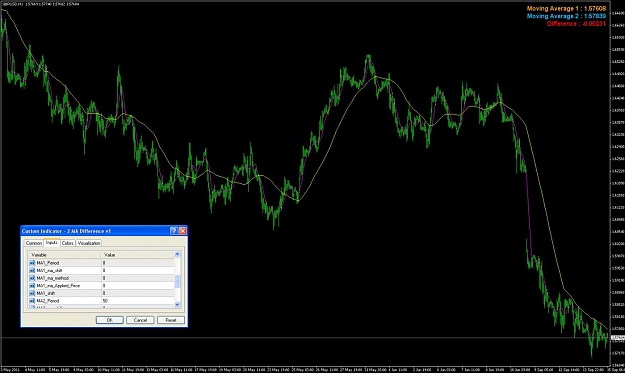Click the MA1_ma_Applied_Price variable icon
This screenshot has width=625, height=373.
32,286
